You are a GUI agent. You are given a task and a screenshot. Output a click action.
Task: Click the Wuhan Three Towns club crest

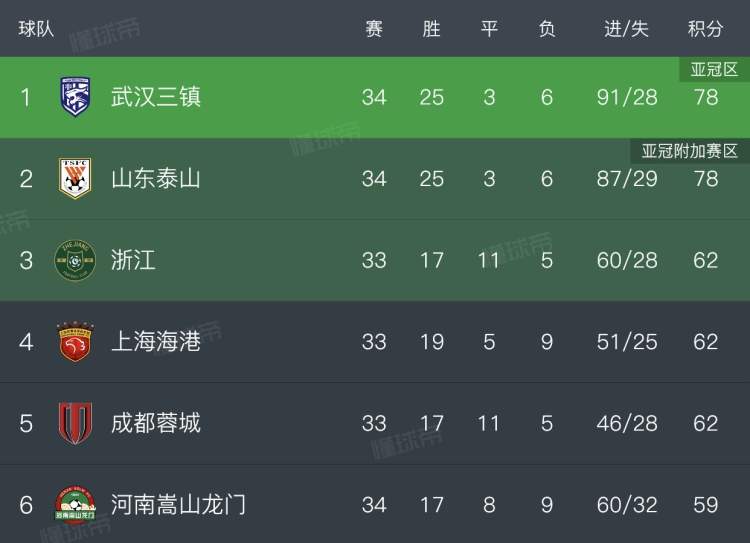point(75,97)
